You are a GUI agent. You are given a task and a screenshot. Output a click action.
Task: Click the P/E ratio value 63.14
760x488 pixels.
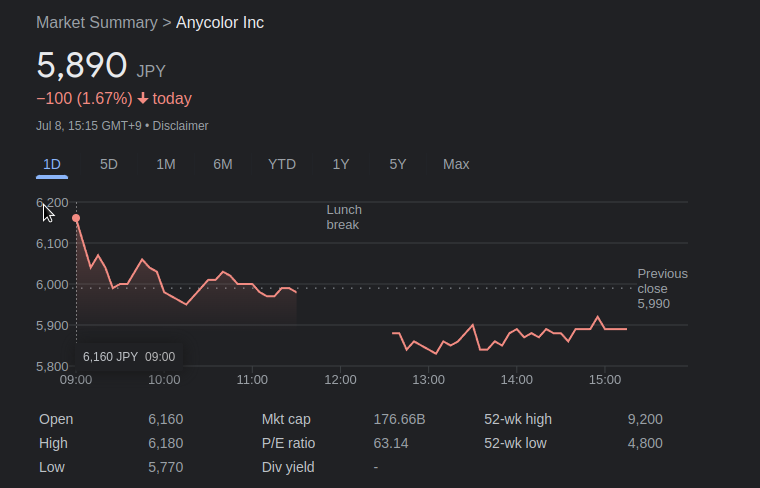391,443
